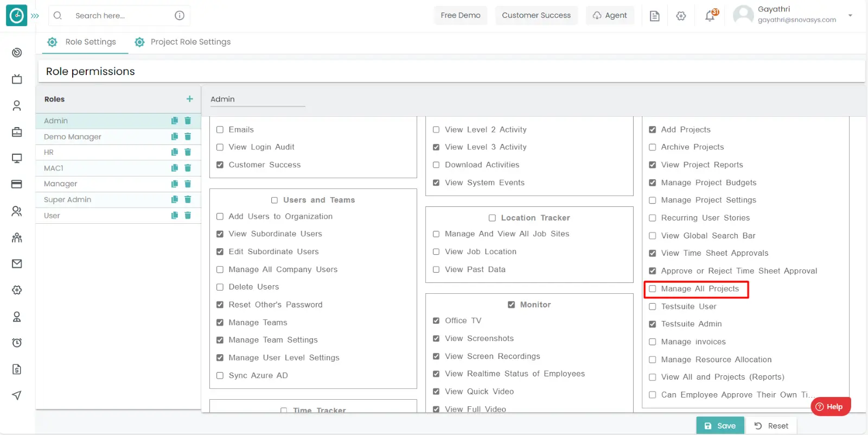Open the settings gear in top bar
Viewport: 868px width, 435px height.
pyautogui.click(x=681, y=16)
